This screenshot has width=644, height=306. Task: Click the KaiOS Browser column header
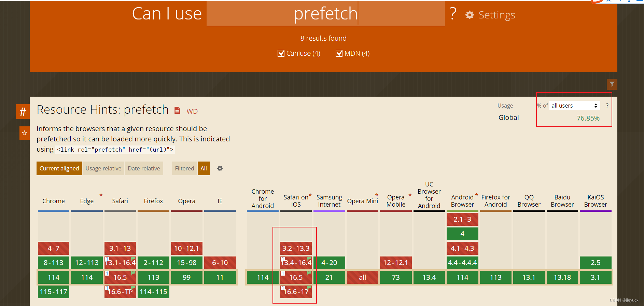pos(596,201)
